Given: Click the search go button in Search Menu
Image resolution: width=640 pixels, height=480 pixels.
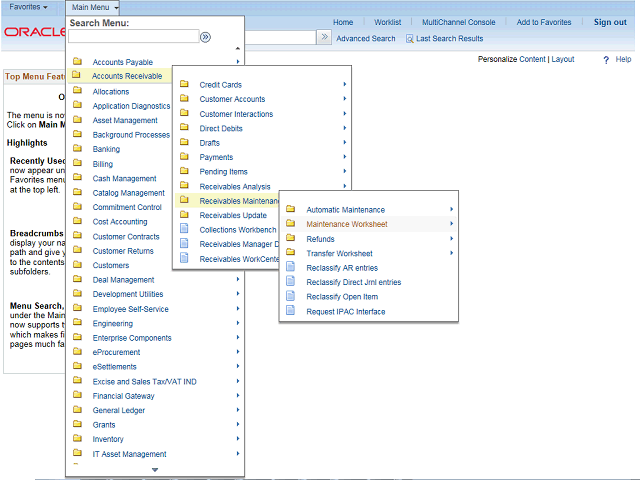Looking at the screenshot, I should pos(205,37).
